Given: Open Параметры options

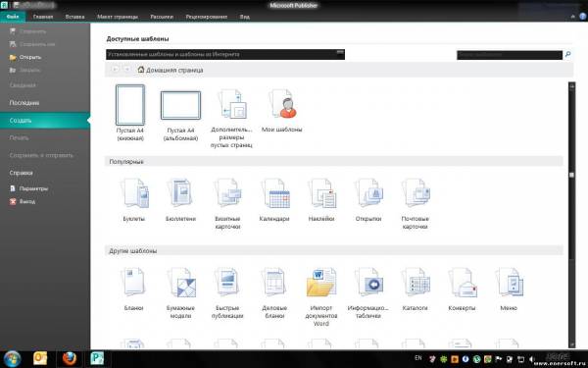Looking at the screenshot, I should [x=28, y=188].
